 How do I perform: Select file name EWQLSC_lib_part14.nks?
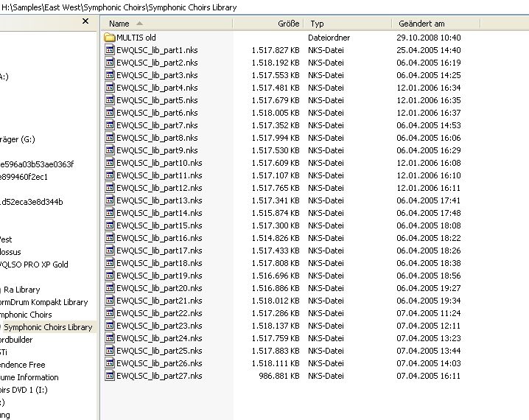pyautogui.click(x=159, y=213)
